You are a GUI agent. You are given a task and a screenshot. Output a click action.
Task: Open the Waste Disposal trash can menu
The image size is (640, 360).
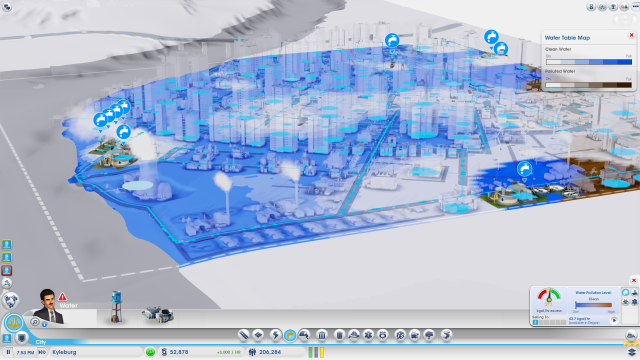339,335
